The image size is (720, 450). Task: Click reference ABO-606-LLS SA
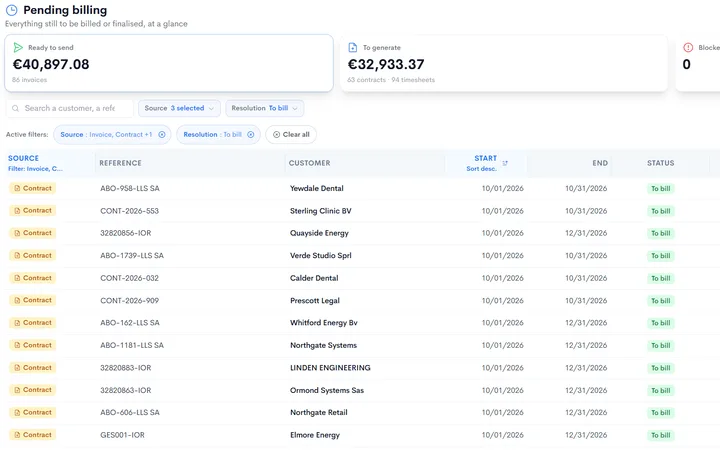[x=130, y=412]
